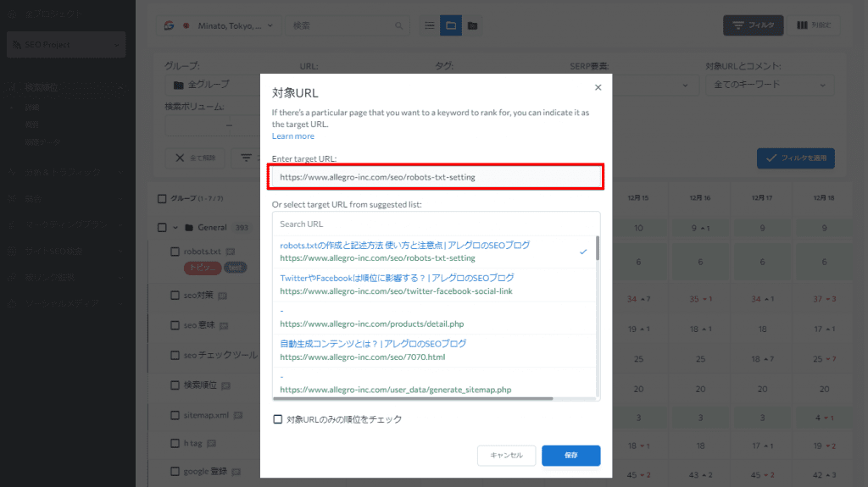Toggle the seo チェックツール keyword checkbox
Screen dimensions: 868x487
coord(175,355)
